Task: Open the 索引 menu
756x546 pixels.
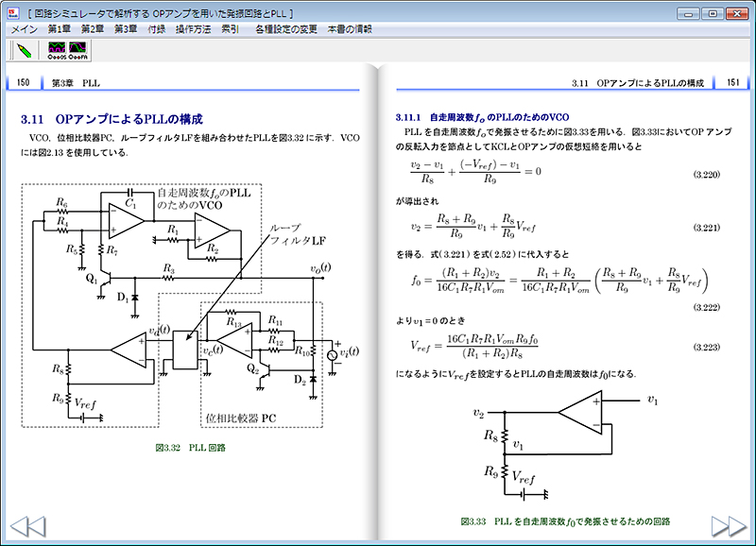Action: (230, 29)
